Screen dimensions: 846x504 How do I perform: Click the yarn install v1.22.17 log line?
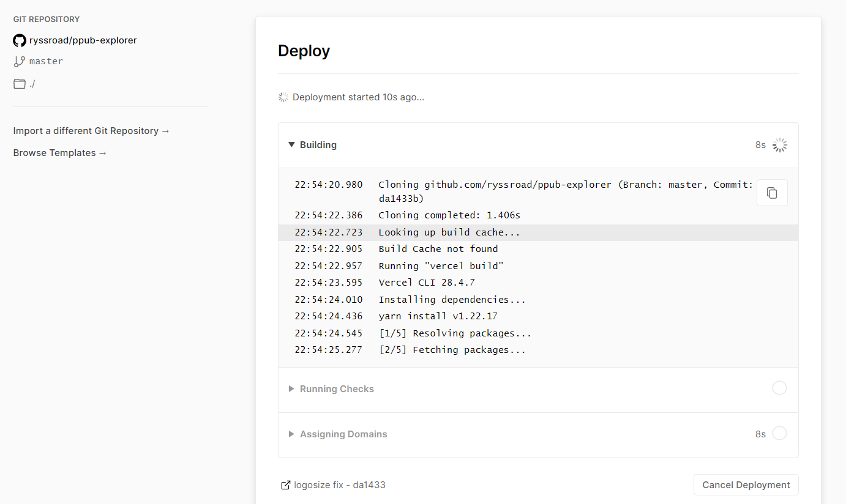tap(538, 316)
